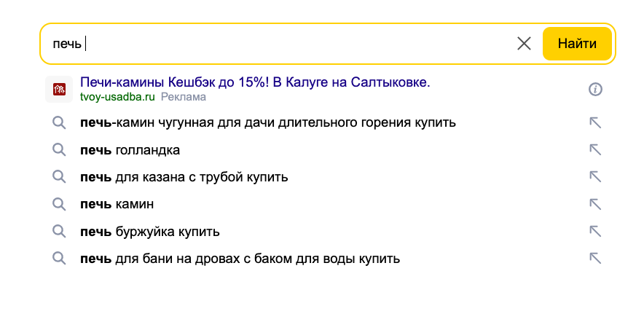Click the tvoy-usadba.ru green URL
The width and height of the screenshot is (644, 314).
pyautogui.click(x=117, y=97)
